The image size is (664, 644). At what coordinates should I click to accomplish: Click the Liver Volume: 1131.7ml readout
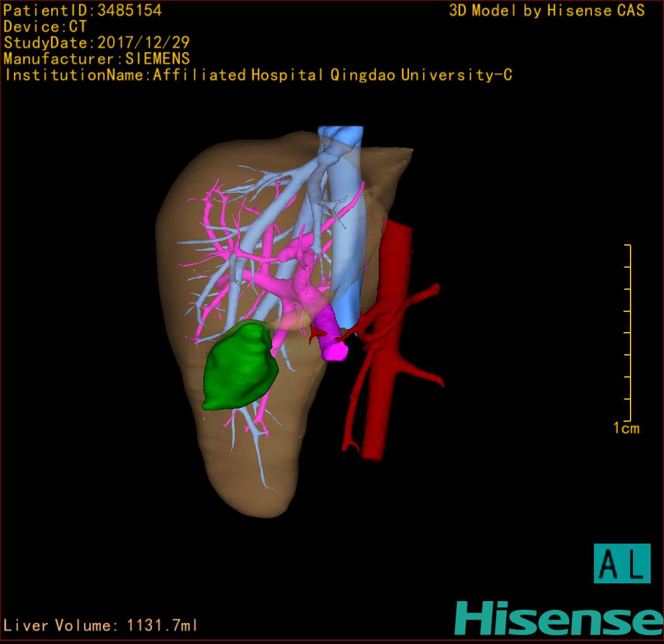tap(100, 625)
